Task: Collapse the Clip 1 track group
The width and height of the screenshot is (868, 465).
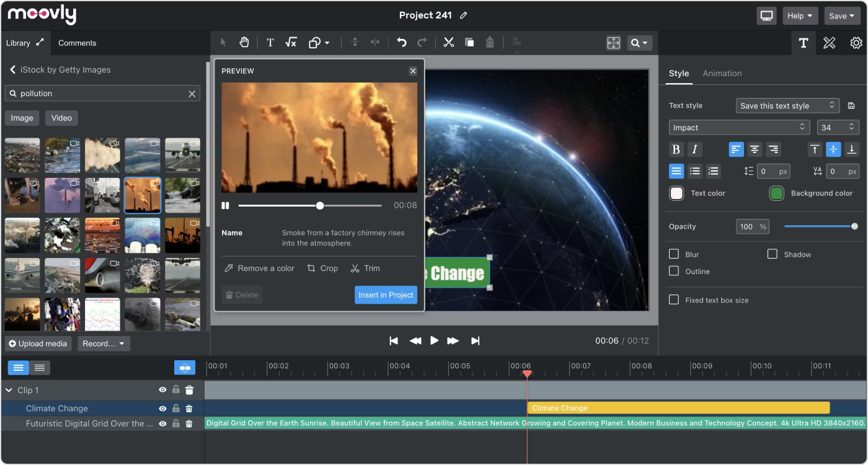Action: click(x=9, y=390)
